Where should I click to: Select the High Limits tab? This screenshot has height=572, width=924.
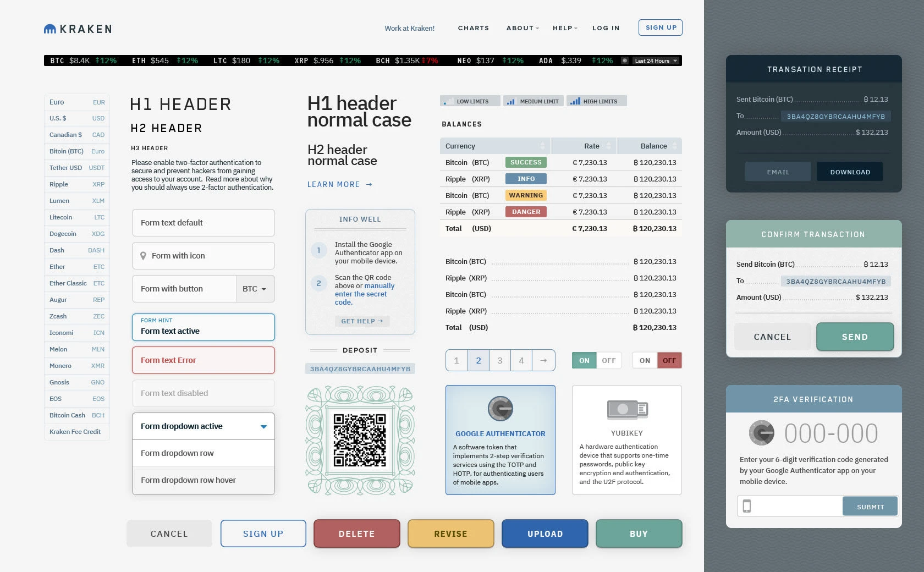coord(597,101)
